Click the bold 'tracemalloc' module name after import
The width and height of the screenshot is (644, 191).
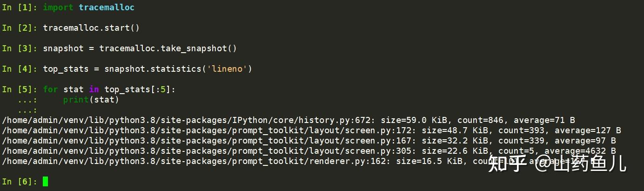tap(107, 7)
